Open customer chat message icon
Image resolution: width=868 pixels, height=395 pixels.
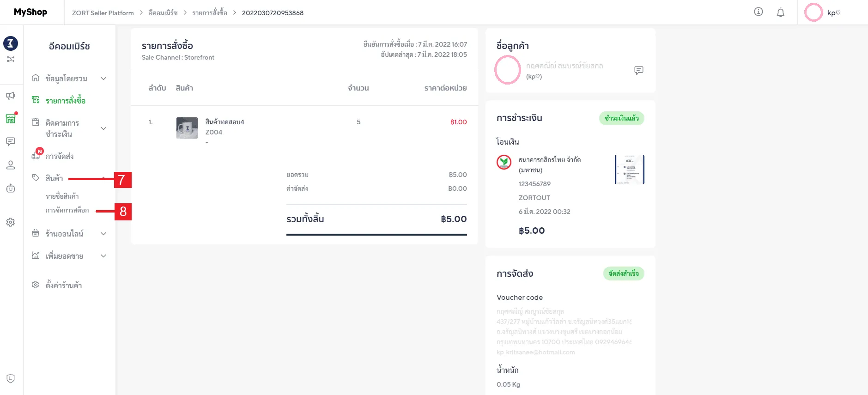[x=638, y=70]
